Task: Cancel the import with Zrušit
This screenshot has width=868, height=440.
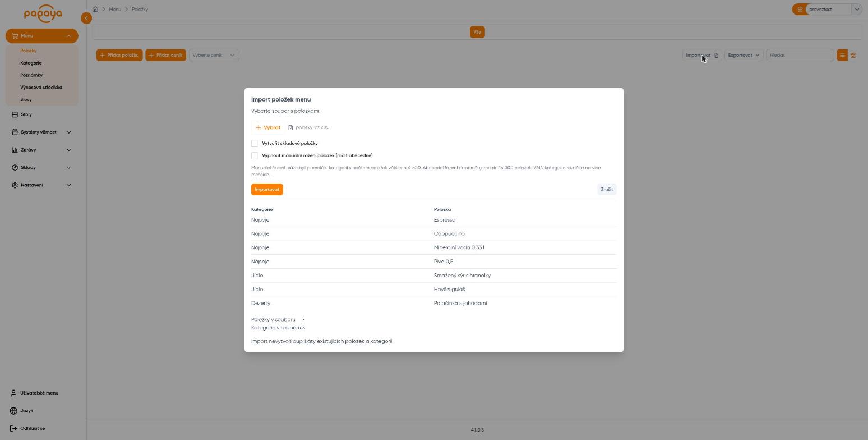Action: coord(607,190)
